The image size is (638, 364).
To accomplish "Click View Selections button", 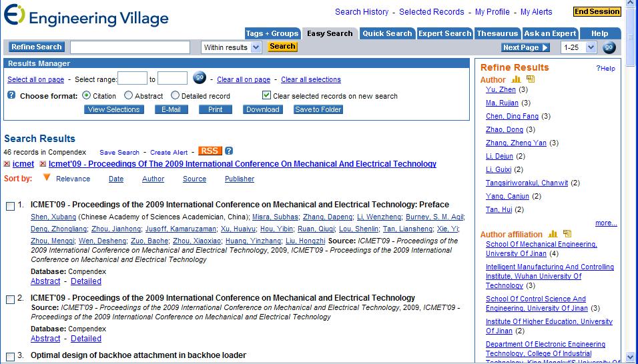I will tap(114, 109).
